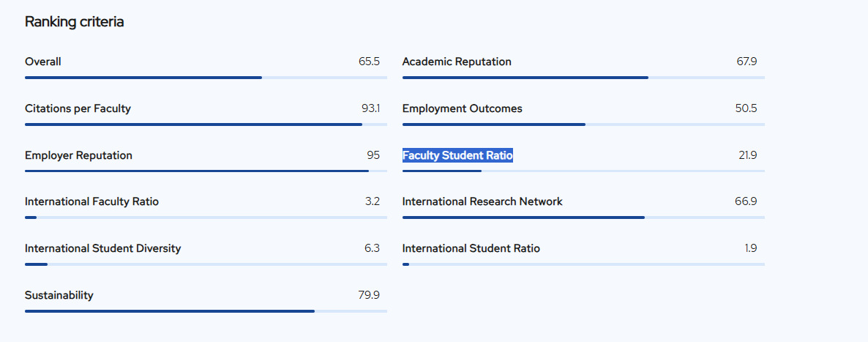Click the highlighted Faculty Student Ratio text
Viewport: 868px width, 342px height.
click(x=457, y=155)
